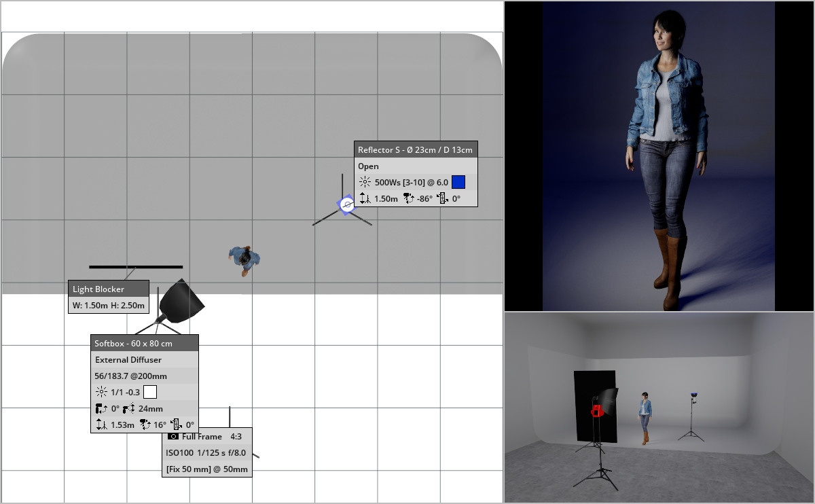Select the model figure in top-down view
The width and height of the screenshot is (815, 504).
(244, 259)
